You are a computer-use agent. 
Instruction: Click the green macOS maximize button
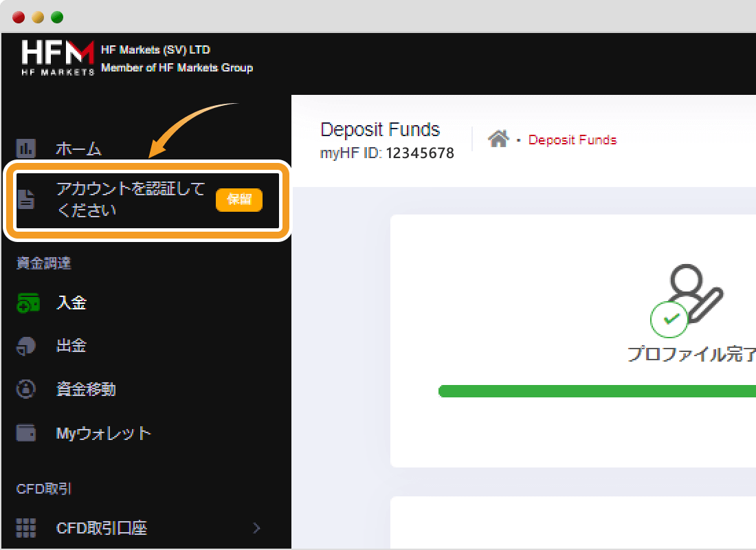57,17
